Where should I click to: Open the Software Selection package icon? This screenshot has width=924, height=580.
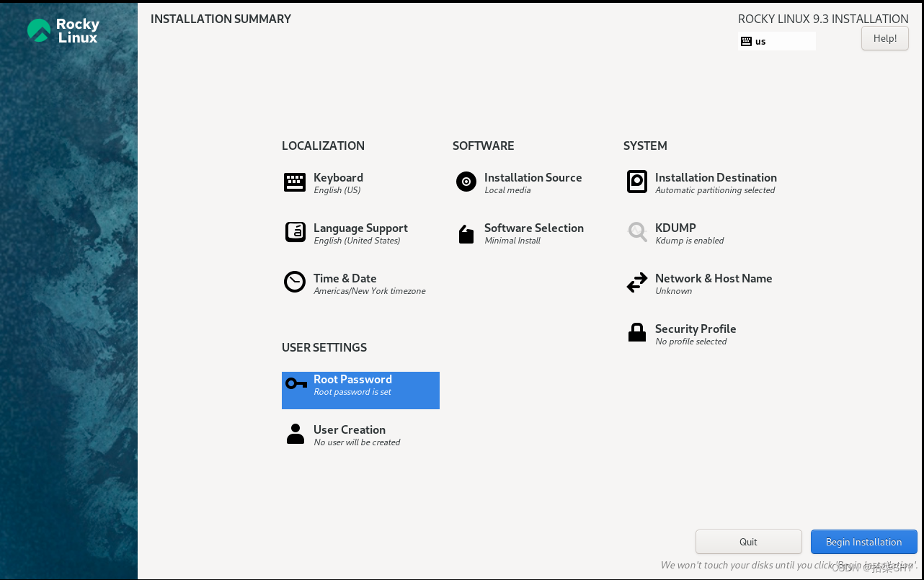pyautogui.click(x=466, y=234)
